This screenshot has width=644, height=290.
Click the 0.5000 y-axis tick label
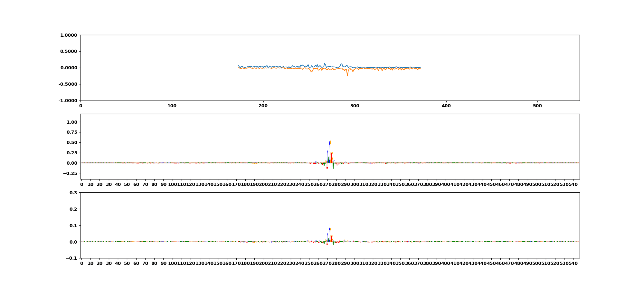[x=68, y=52]
